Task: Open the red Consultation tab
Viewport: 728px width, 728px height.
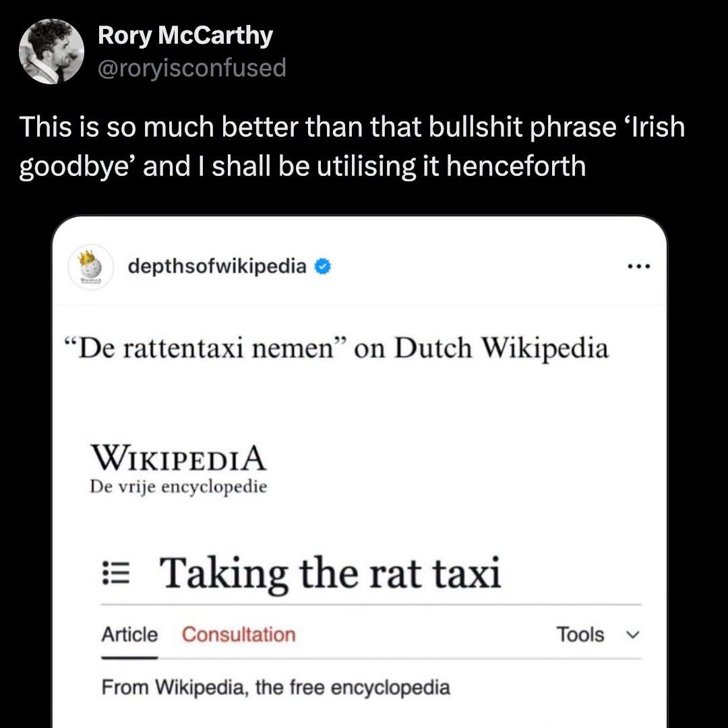Action: pos(239,634)
